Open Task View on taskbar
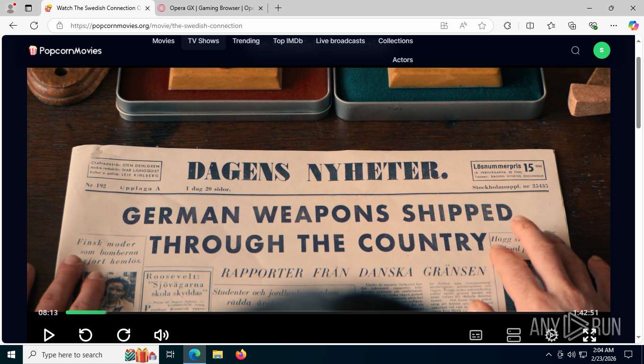644x364 pixels. [x=170, y=355]
